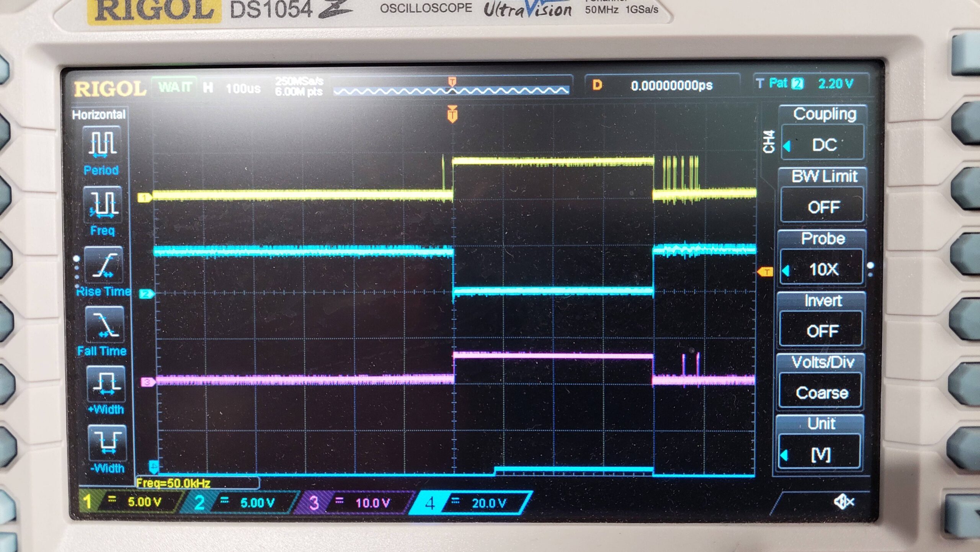
Task: Click the muted speaker sound icon
Action: coord(843,502)
